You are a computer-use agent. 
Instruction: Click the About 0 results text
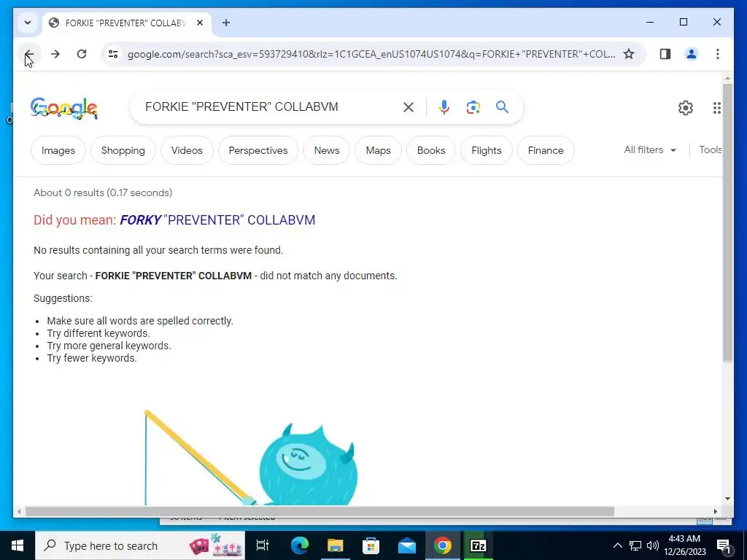103,192
